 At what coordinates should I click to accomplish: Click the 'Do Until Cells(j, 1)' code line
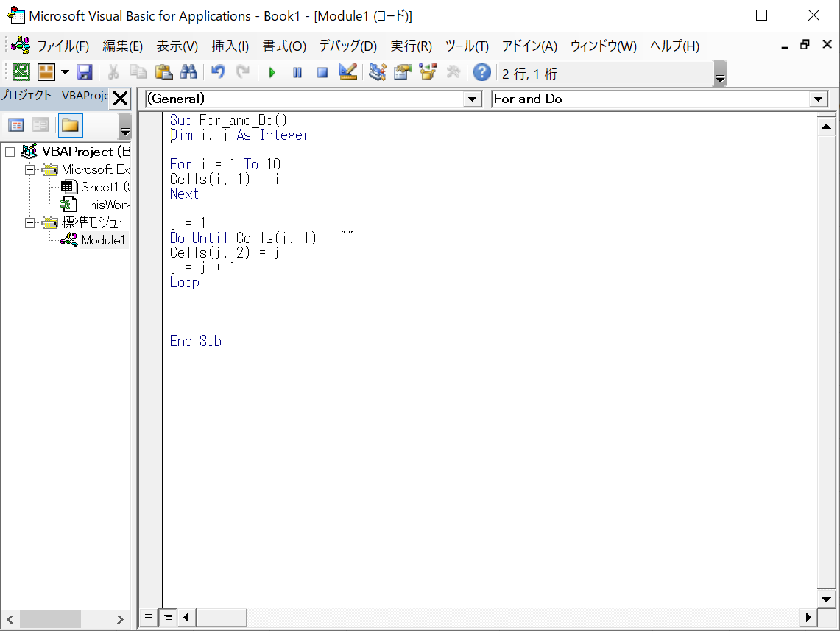pos(261,238)
